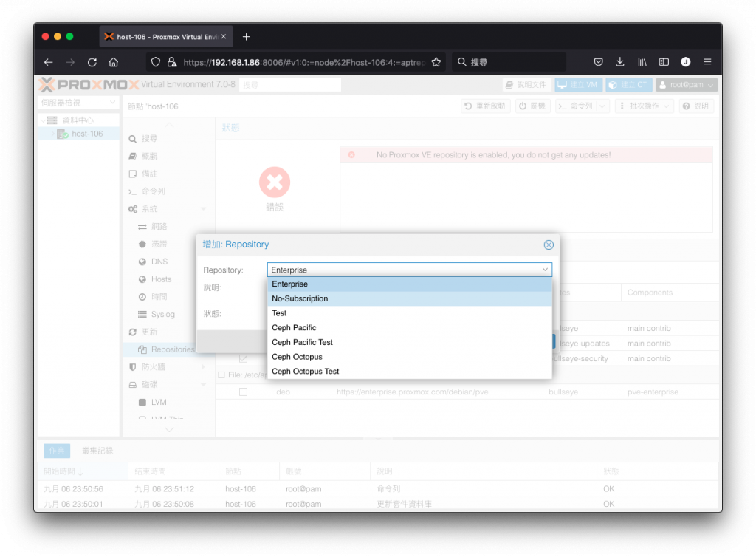Sort by 開始時間 column header
This screenshot has height=557, width=756.
click(x=83, y=471)
